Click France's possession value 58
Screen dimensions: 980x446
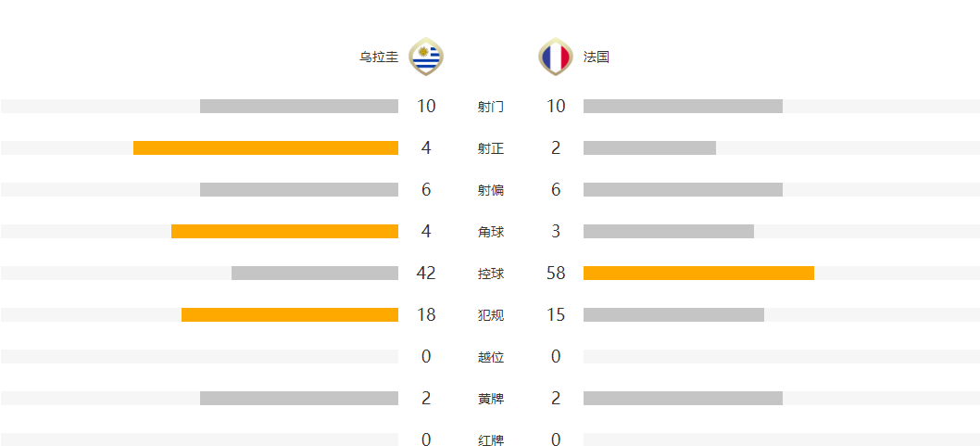556,273
